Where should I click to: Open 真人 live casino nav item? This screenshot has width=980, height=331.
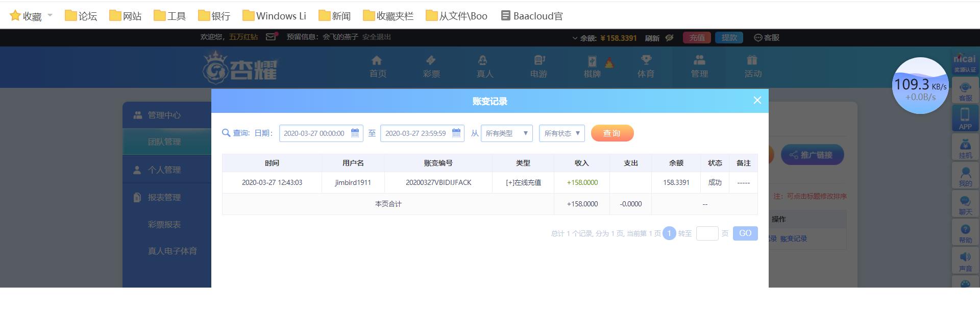pos(485,67)
